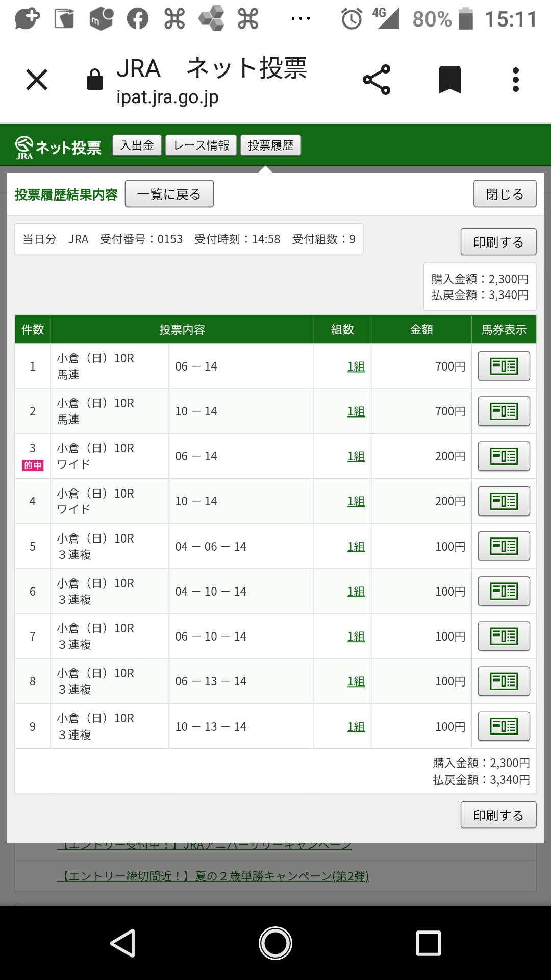551x980 pixels.
Task: Open the 投票履歴 menu
Action: pos(270,145)
